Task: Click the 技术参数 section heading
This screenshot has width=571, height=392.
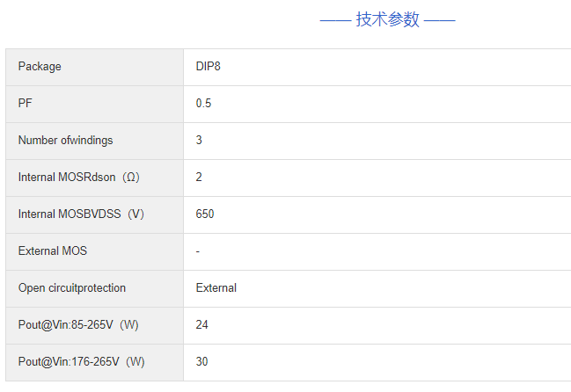Action: (x=388, y=19)
